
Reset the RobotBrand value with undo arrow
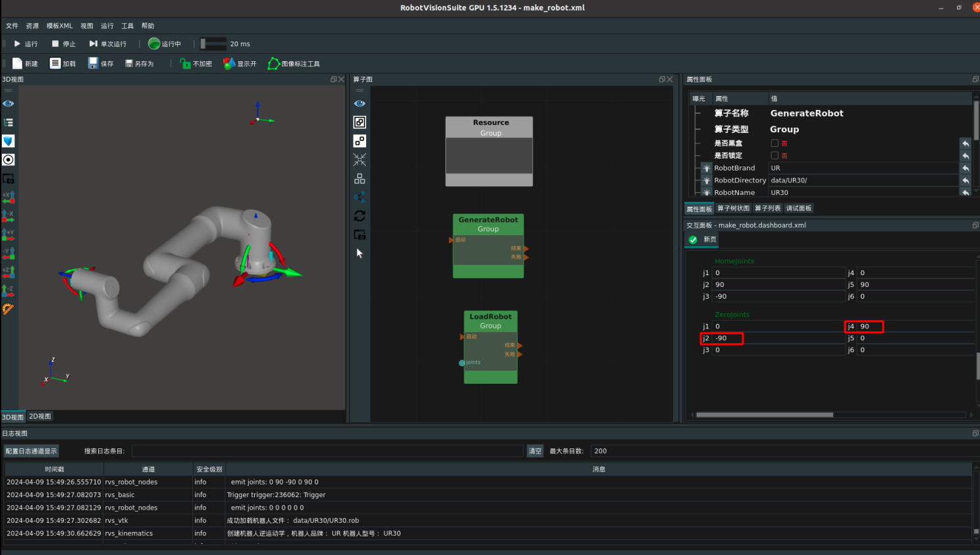coord(966,169)
